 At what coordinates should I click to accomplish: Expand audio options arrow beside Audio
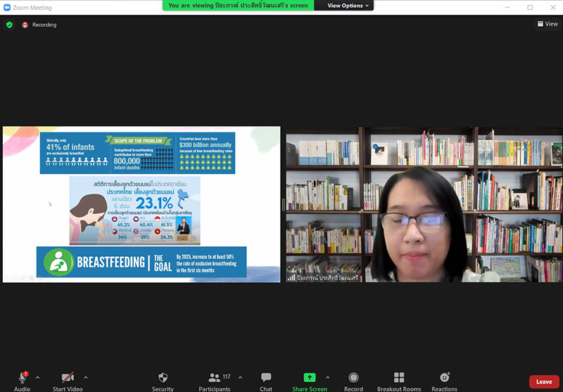(37, 377)
